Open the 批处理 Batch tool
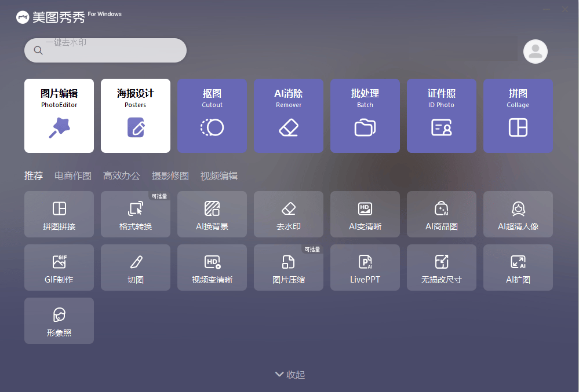Image resolution: width=579 pixels, height=392 pixels. point(365,115)
